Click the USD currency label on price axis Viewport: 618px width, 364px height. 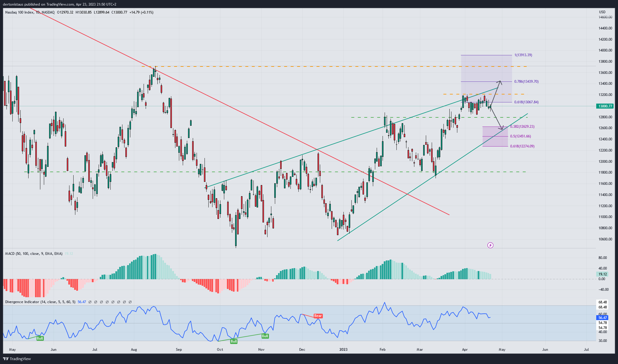tap(602, 12)
